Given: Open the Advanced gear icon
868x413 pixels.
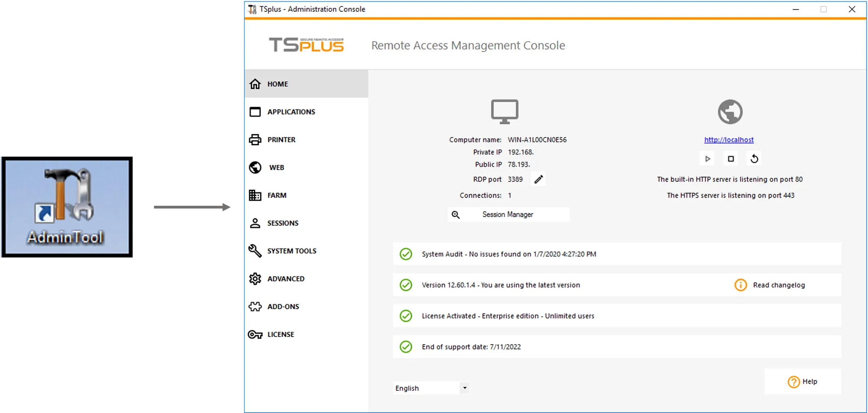Looking at the screenshot, I should coord(256,278).
